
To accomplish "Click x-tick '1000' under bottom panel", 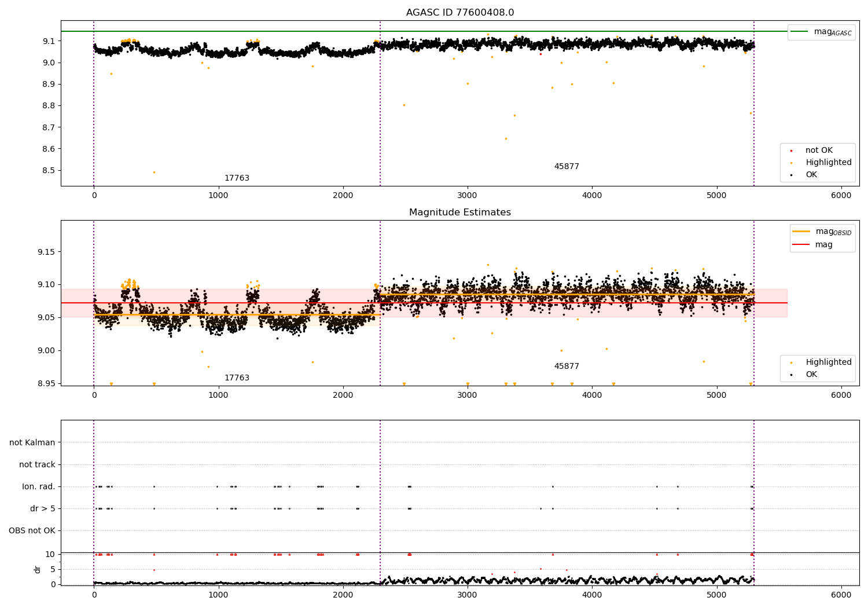I will 218,595.
